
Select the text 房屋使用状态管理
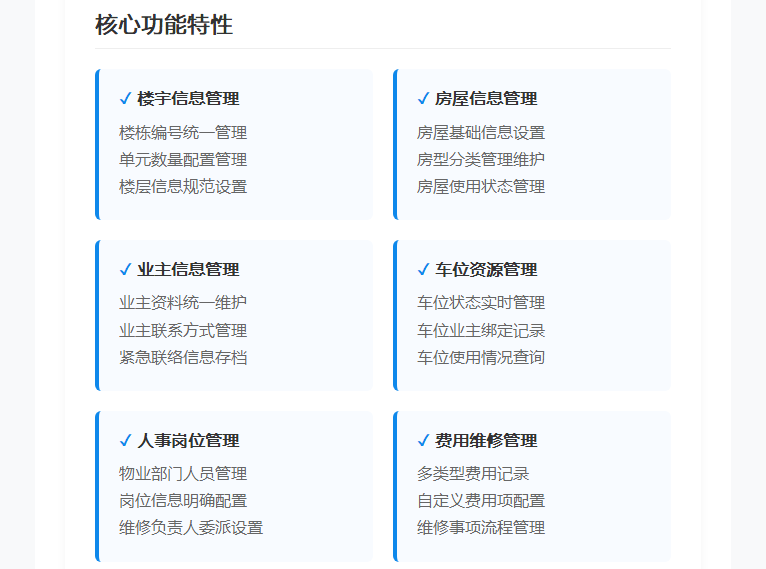(x=481, y=187)
